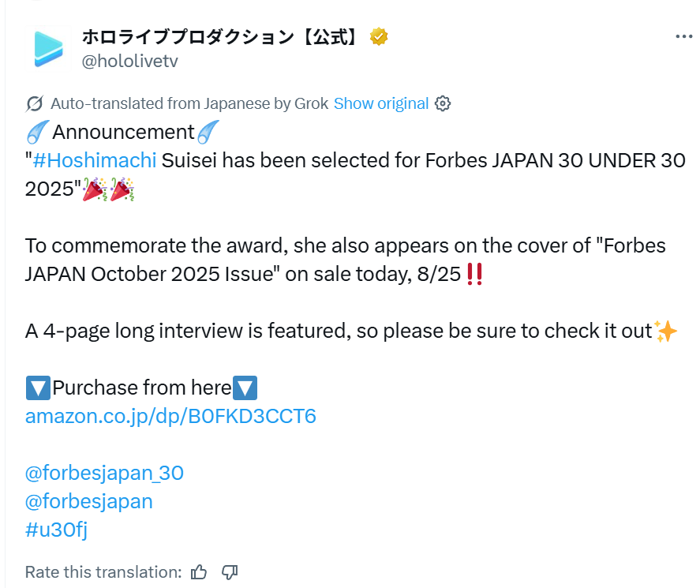This screenshot has width=700, height=588.
Task: Click the Announcement heading text
Action: pyautogui.click(x=123, y=131)
